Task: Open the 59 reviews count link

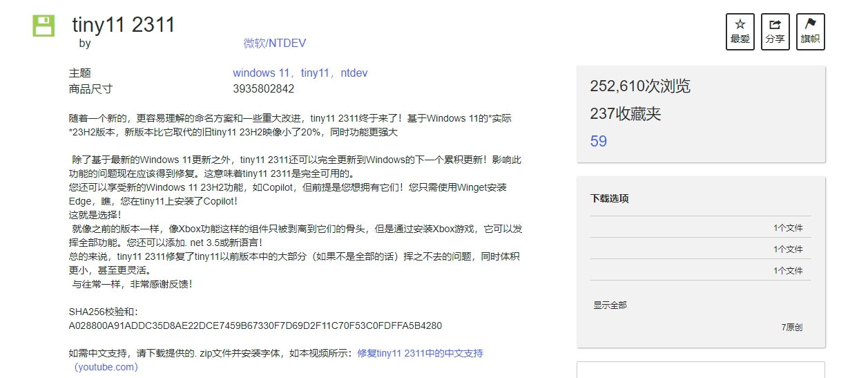Action: pyautogui.click(x=598, y=141)
